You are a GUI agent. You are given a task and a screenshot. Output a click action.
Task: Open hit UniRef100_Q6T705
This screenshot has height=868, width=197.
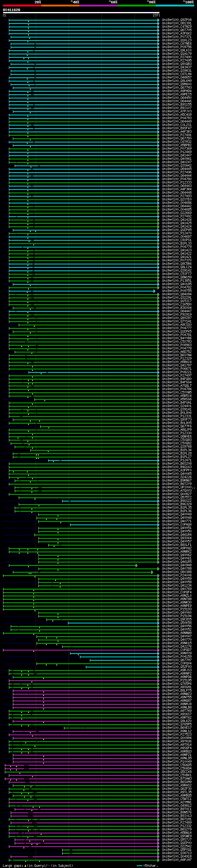pos(177,30)
